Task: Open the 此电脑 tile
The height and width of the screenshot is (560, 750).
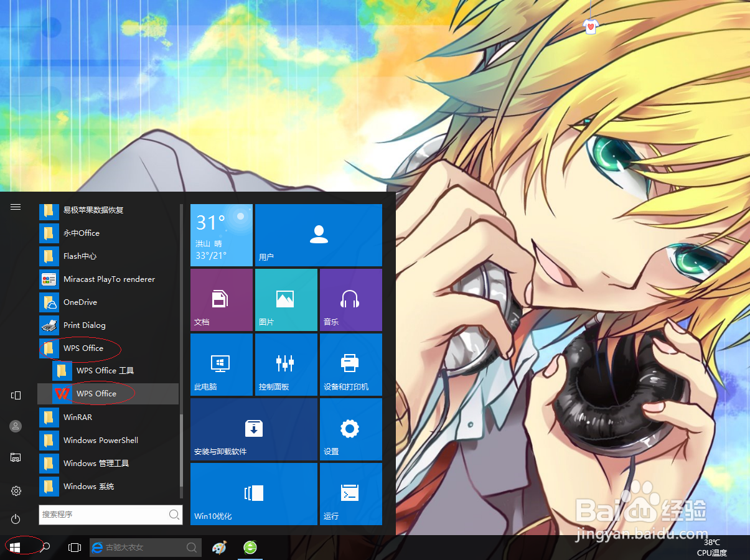Action: [x=222, y=365]
